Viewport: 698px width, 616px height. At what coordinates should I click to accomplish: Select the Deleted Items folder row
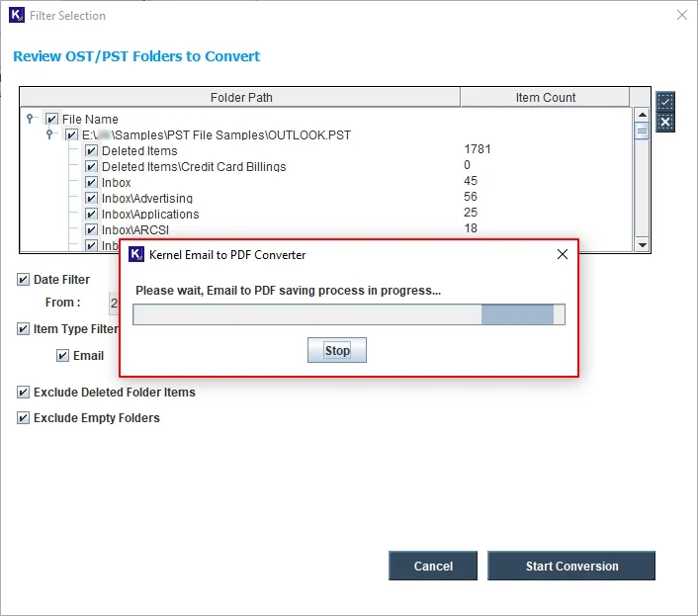tap(139, 151)
